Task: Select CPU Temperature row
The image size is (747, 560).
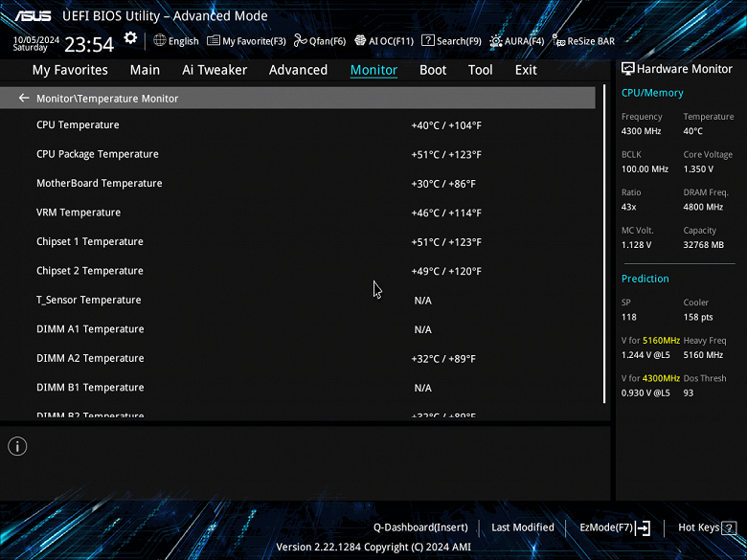Action: 298,125
